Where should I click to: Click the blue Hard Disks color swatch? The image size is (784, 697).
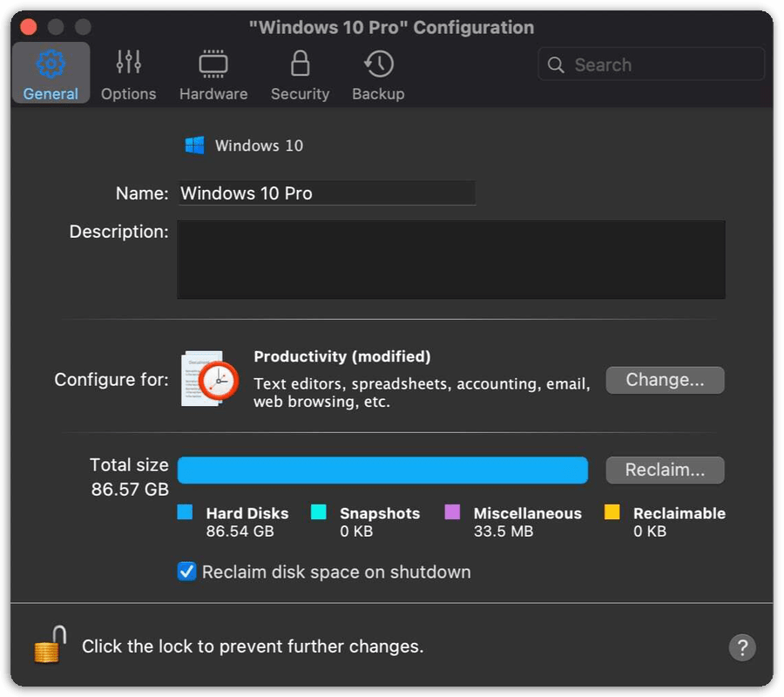(185, 512)
